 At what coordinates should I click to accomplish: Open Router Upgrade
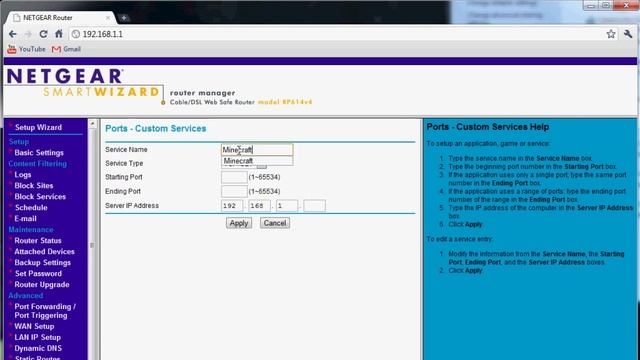click(x=42, y=285)
